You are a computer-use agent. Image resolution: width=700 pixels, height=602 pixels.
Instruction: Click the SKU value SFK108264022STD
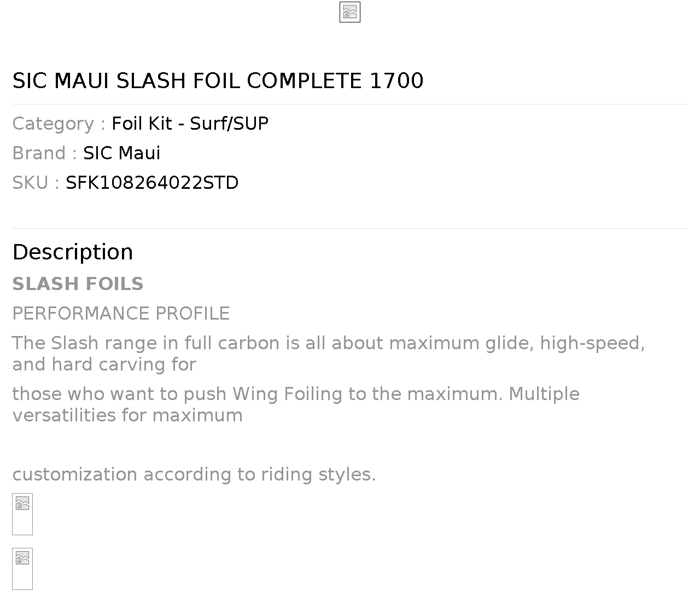(x=152, y=183)
